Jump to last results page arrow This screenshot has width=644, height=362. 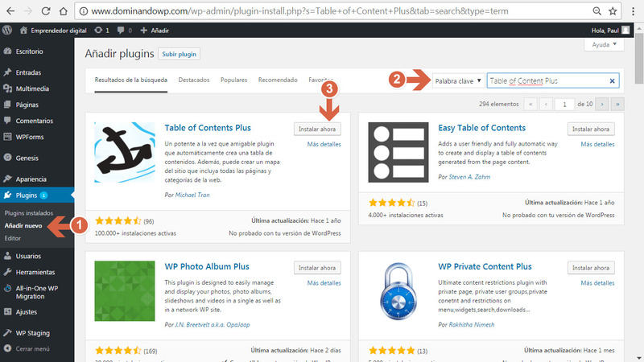pos(617,105)
